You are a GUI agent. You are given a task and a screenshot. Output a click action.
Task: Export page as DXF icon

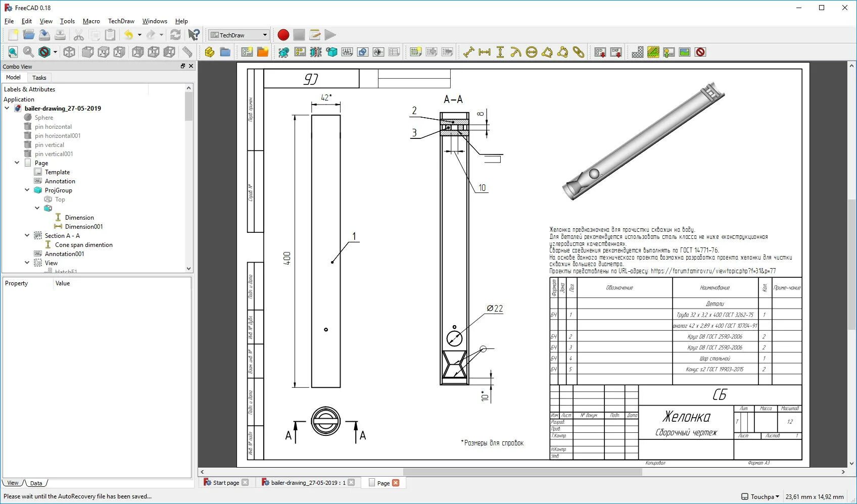[616, 52]
